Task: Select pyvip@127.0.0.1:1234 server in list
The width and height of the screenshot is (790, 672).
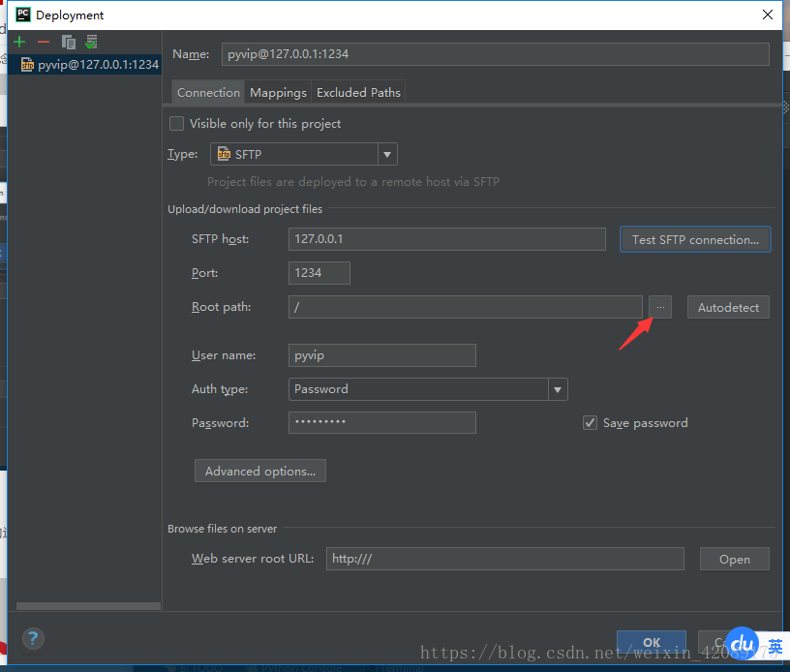Action: [x=84, y=65]
